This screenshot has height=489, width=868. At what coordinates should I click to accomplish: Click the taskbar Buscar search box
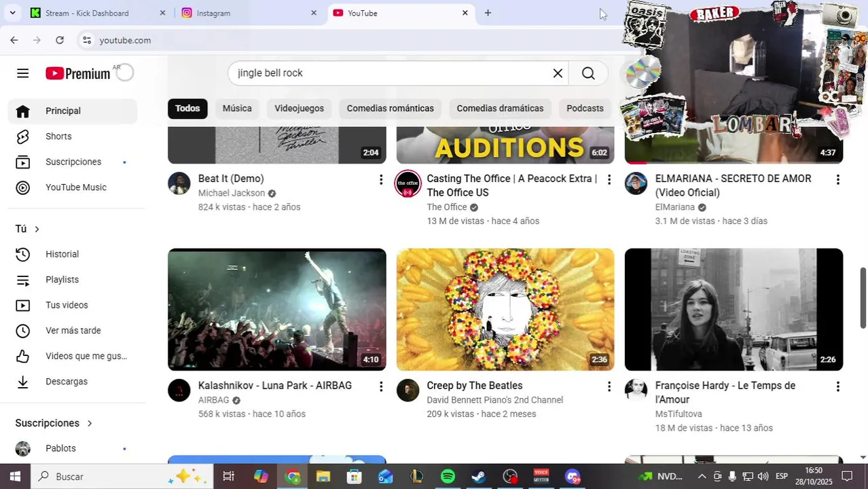click(122, 476)
